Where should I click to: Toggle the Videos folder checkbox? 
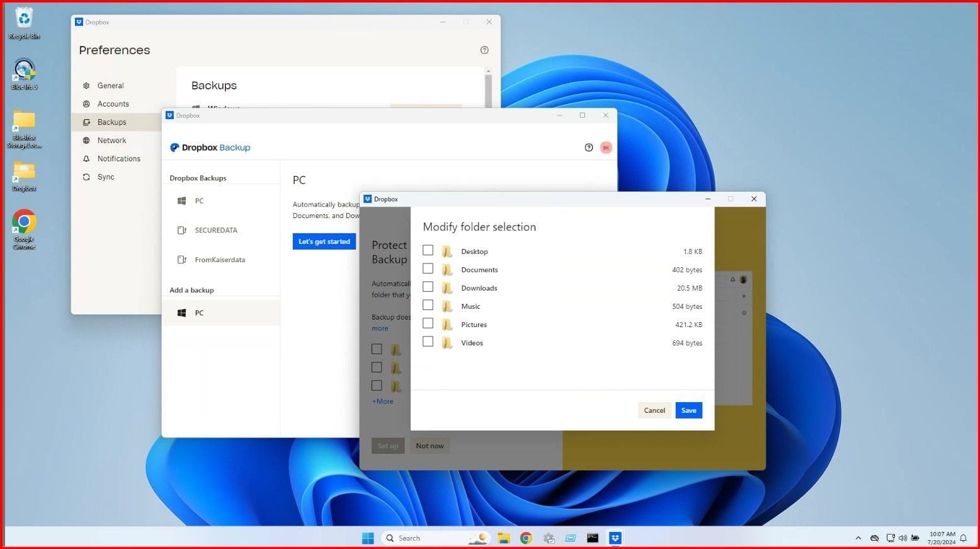pos(428,342)
